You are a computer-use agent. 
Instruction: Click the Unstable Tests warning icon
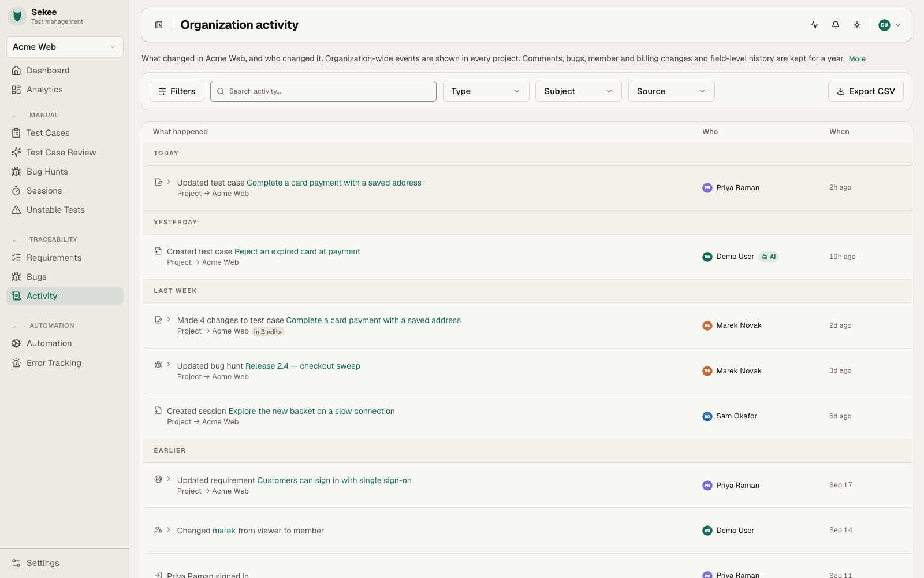coord(16,210)
